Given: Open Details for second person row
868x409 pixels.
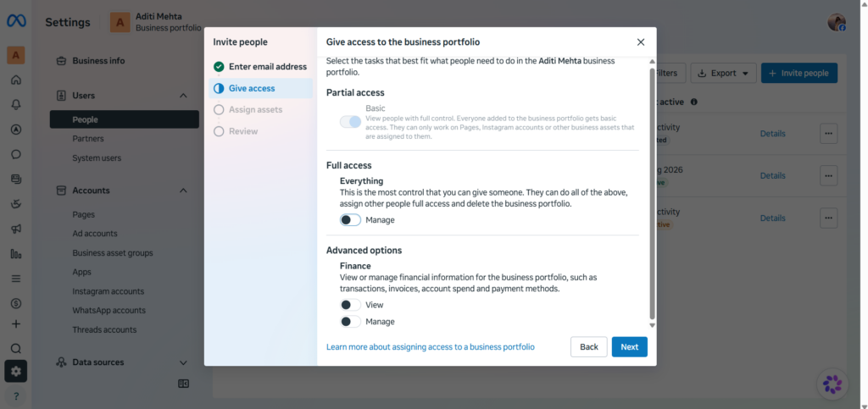Looking at the screenshot, I should pyautogui.click(x=773, y=175).
